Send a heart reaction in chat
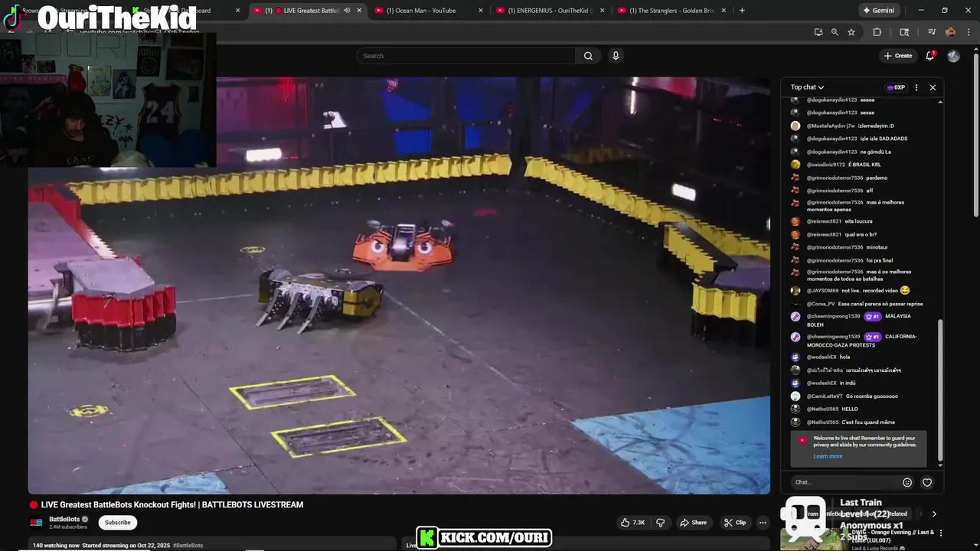The width and height of the screenshot is (980, 551). (x=927, y=482)
